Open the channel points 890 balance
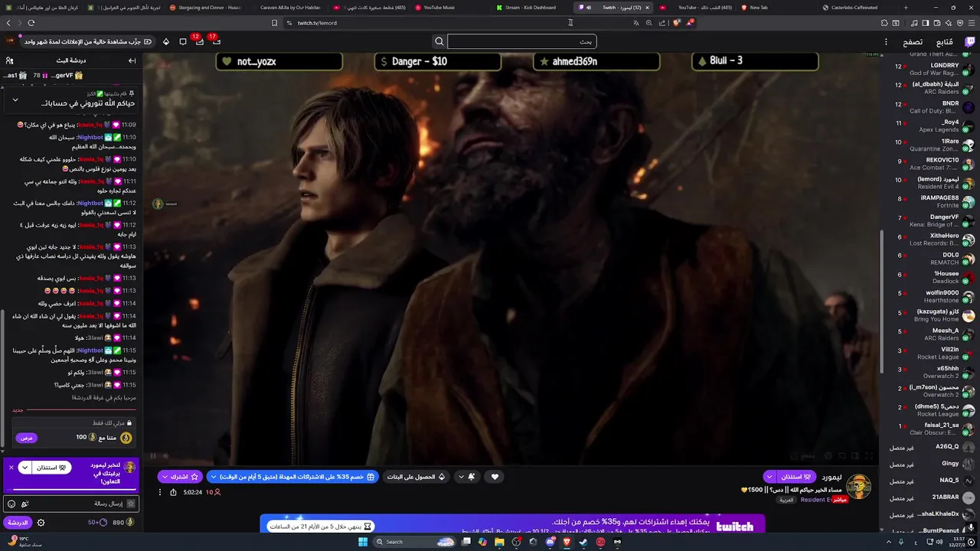 click(122, 523)
